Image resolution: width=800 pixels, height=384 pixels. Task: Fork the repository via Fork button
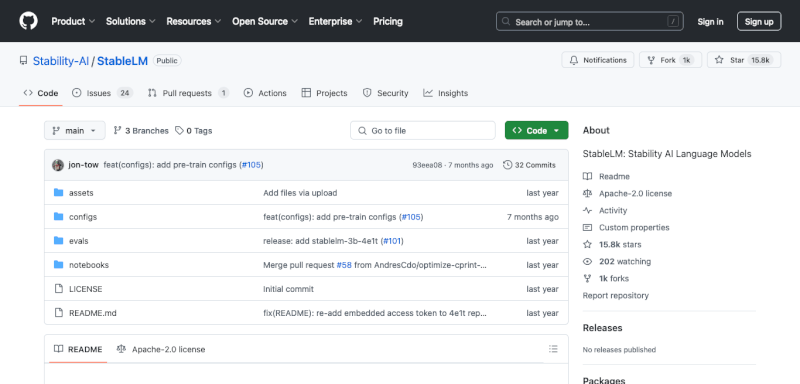coord(670,60)
